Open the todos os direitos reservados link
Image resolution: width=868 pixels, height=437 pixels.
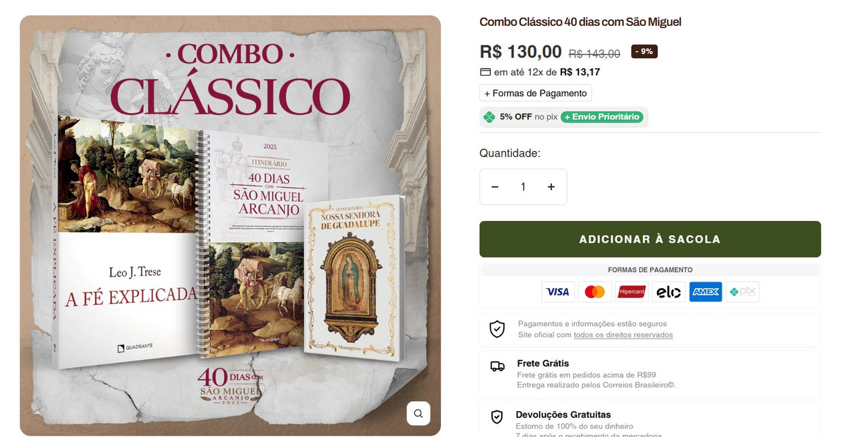(623, 335)
